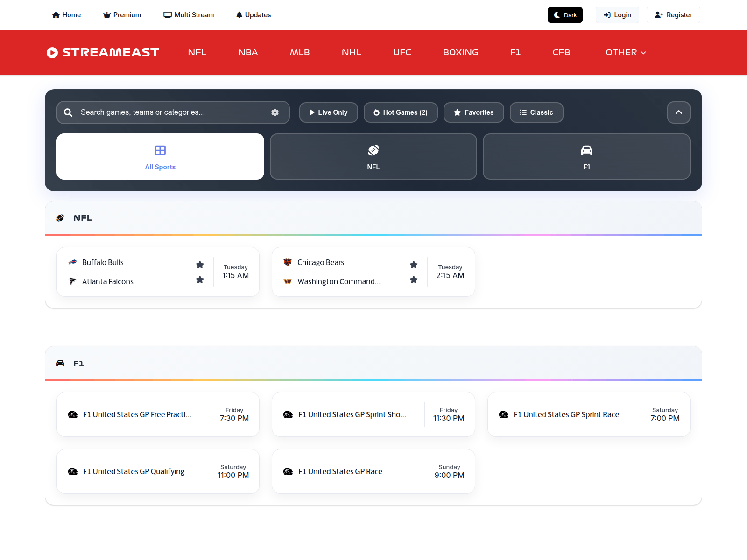Open NFL in red navigation bar
The image size is (747, 560).
197,52
